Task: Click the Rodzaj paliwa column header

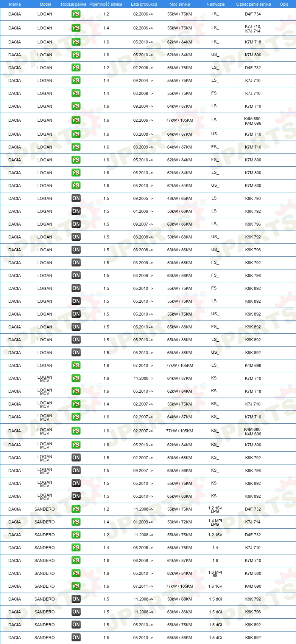Action: coord(73,4)
